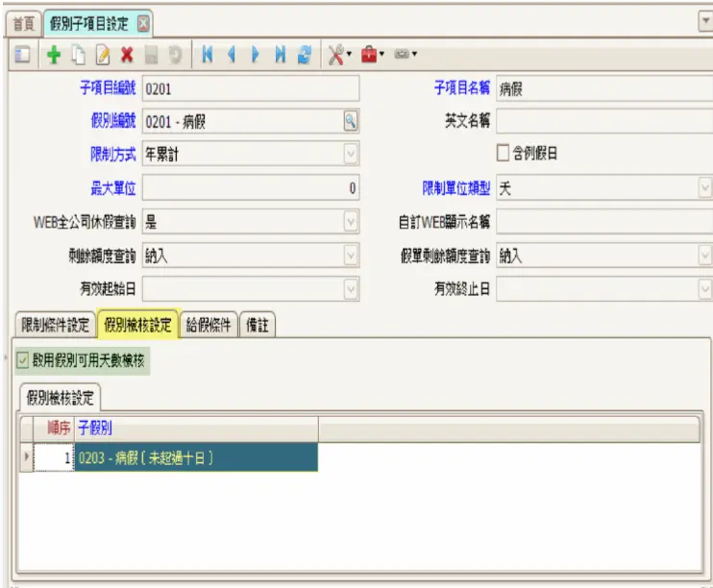Click the magnifier lookup icon in 假別編號 field
Screen dimensions: 713x588
351,121
